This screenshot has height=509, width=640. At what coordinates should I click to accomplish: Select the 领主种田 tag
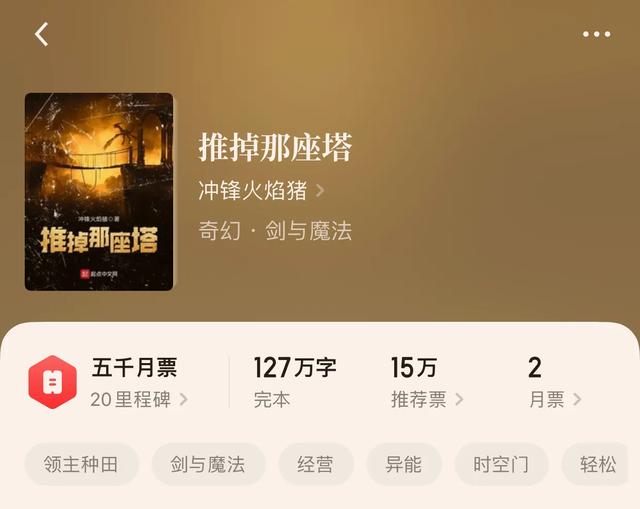(x=81, y=465)
